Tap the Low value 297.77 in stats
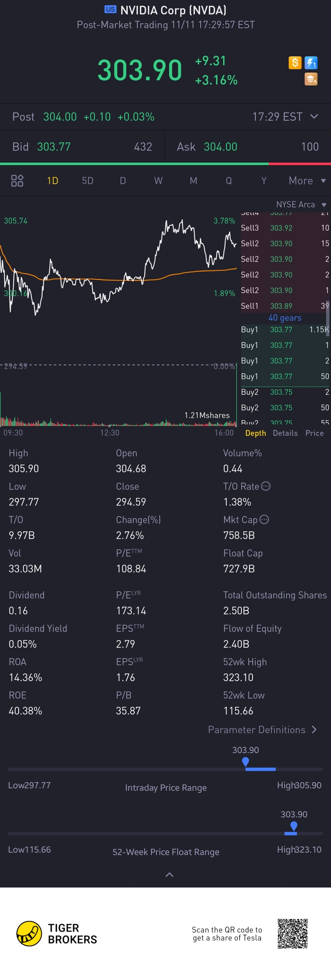 (24, 502)
